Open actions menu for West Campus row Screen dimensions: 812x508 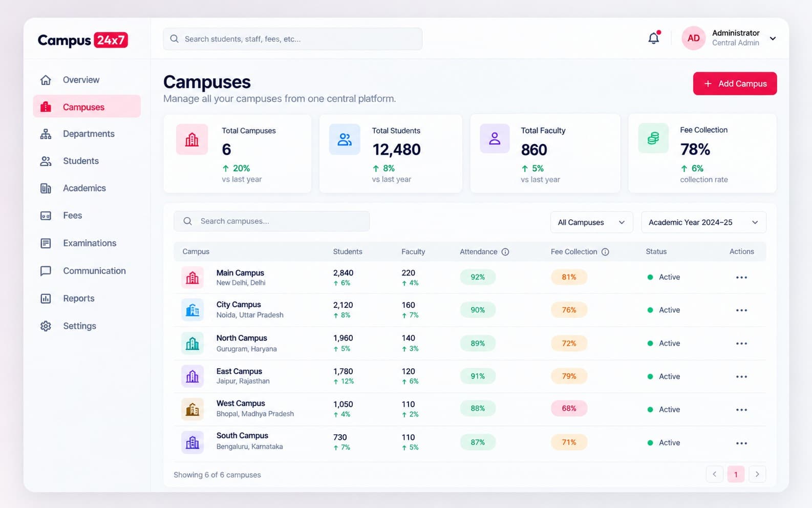(741, 410)
